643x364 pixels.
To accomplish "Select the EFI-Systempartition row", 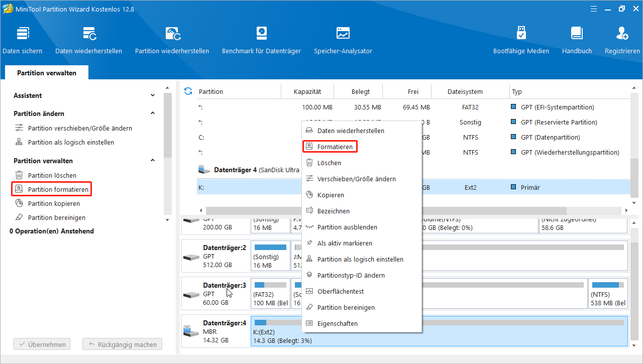I will [x=413, y=107].
